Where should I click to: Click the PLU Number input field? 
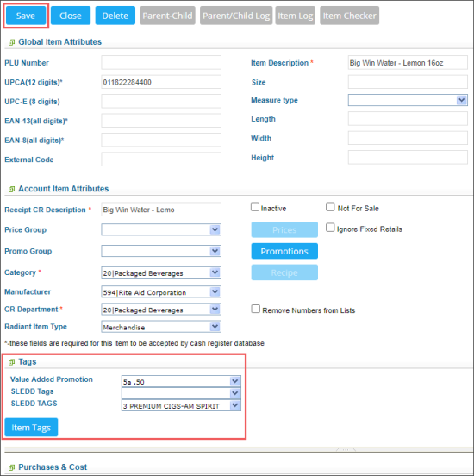click(161, 63)
